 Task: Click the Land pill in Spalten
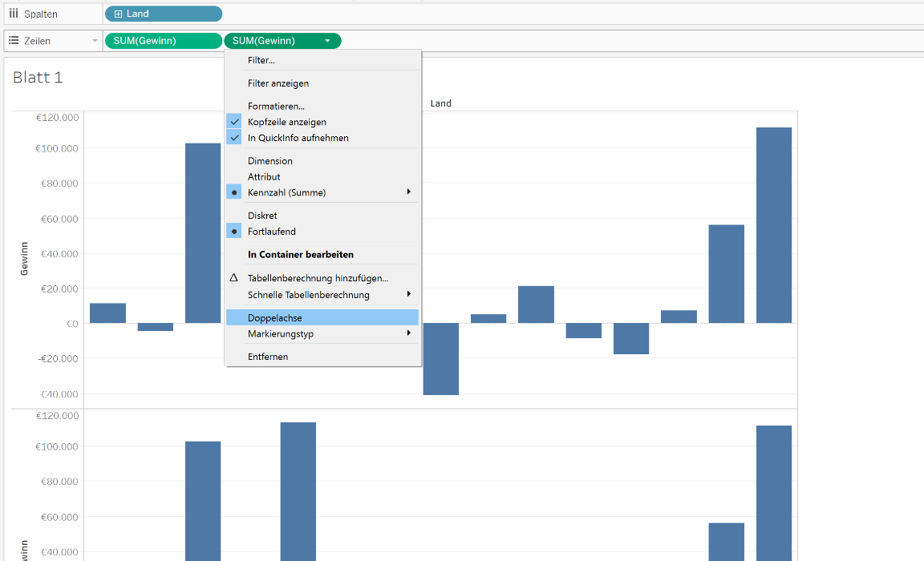tap(164, 14)
